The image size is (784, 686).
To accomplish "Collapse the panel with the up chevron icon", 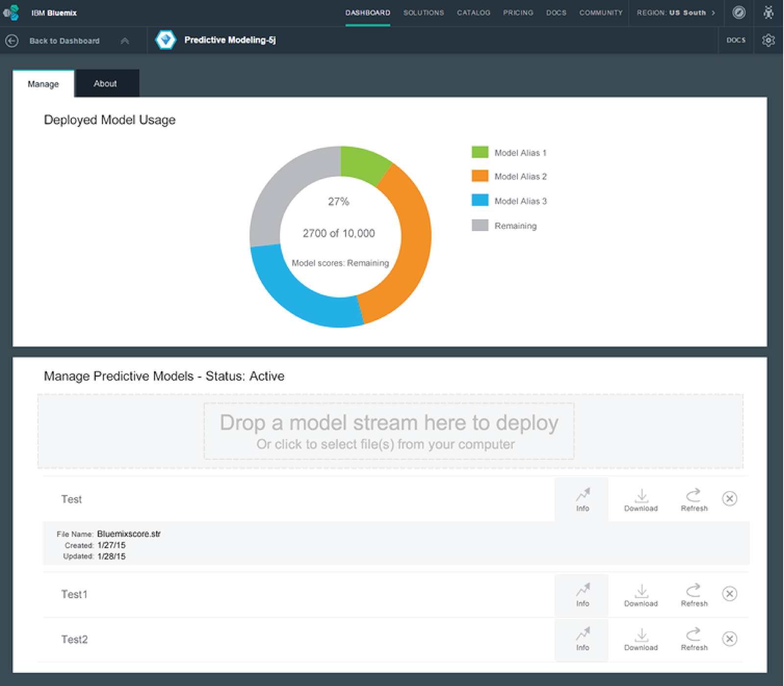I will [125, 41].
